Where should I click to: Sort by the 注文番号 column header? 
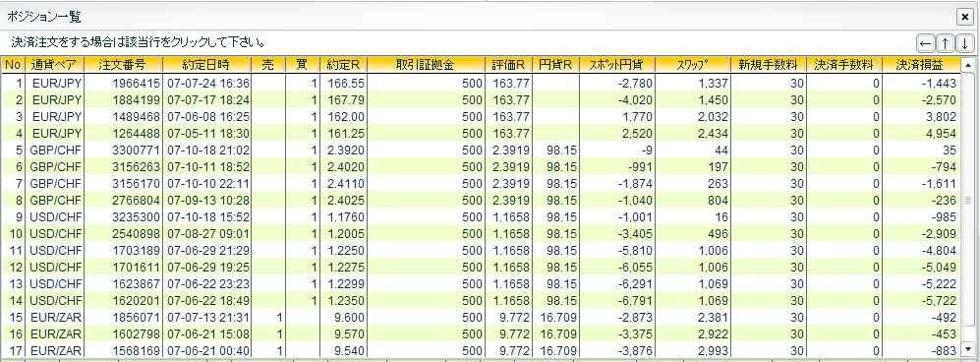pyautogui.click(x=123, y=64)
